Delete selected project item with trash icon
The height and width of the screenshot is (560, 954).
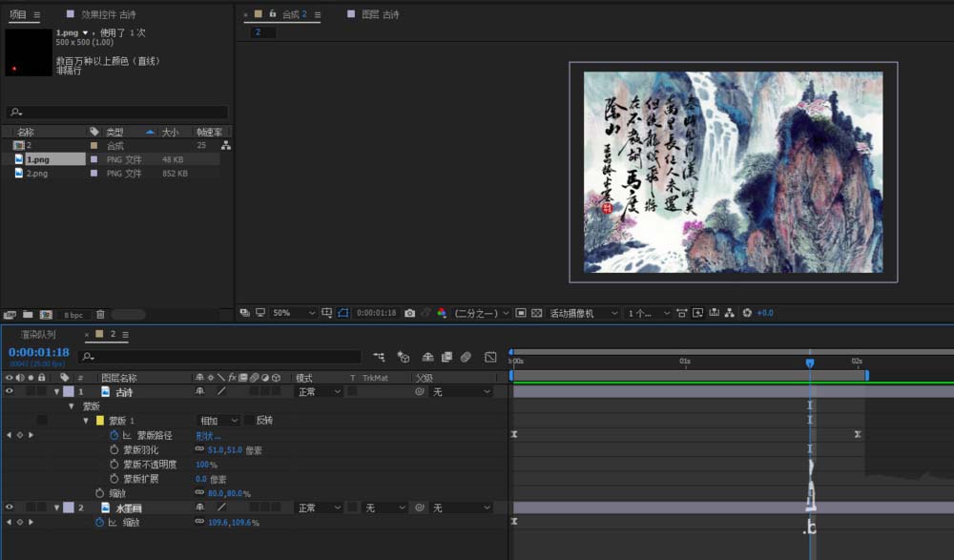click(x=100, y=314)
